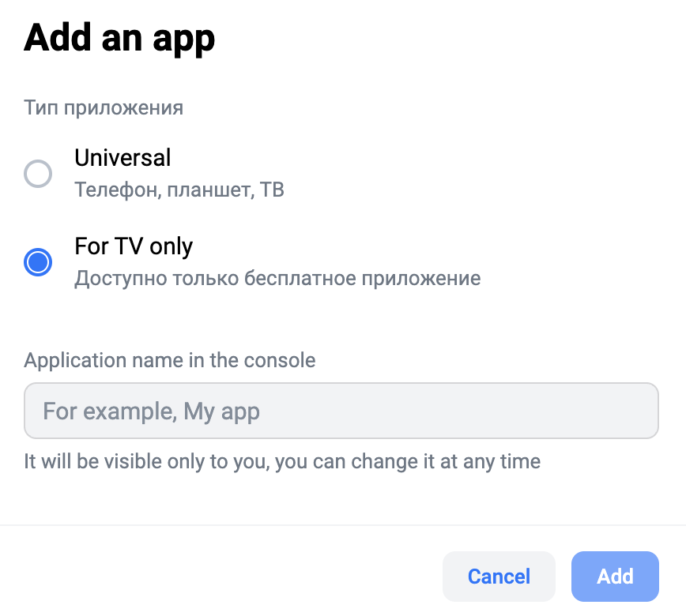
Task: Select the Universal radio button
Action: [x=38, y=173]
